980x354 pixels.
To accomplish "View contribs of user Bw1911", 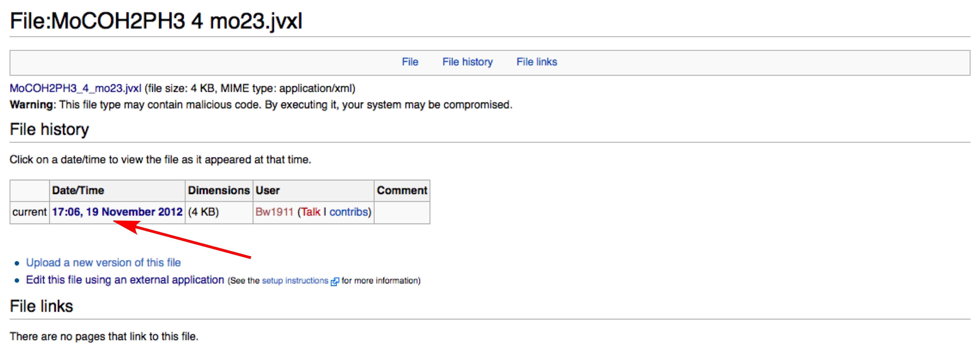I will pyautogui.click(x=349, y=212).
